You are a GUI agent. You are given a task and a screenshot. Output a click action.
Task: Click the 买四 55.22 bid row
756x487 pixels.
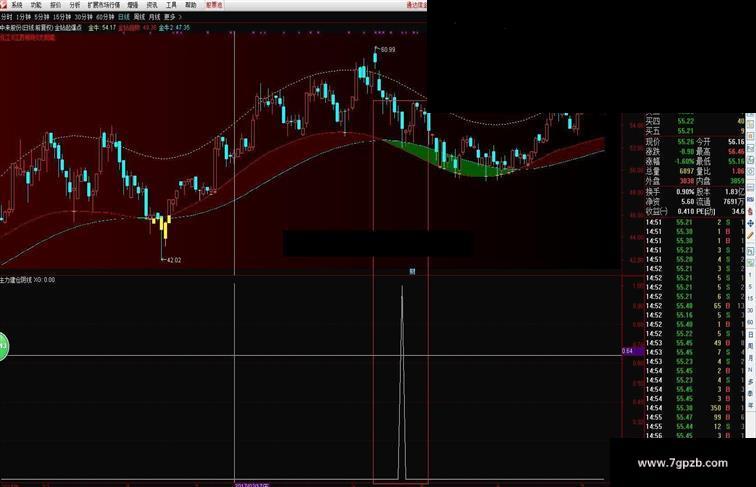point(695,121)
